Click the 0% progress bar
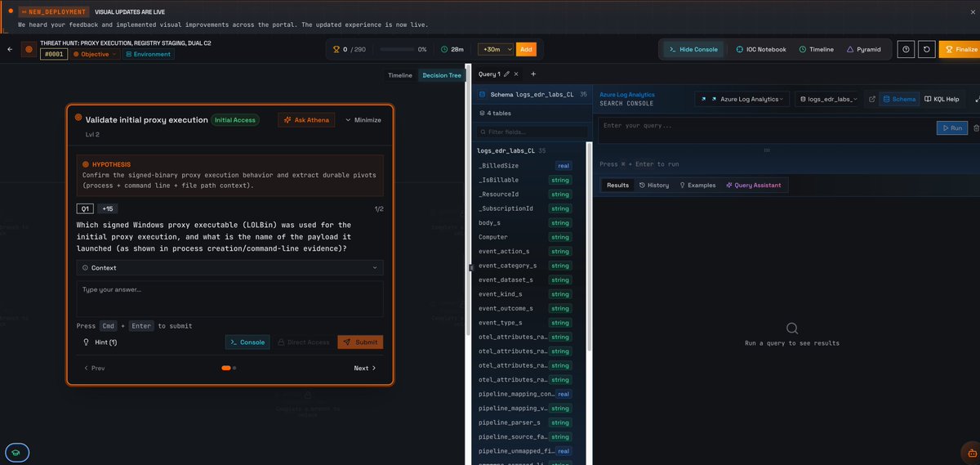The height and width of the screenshot is (465, 980). (395, 49)
